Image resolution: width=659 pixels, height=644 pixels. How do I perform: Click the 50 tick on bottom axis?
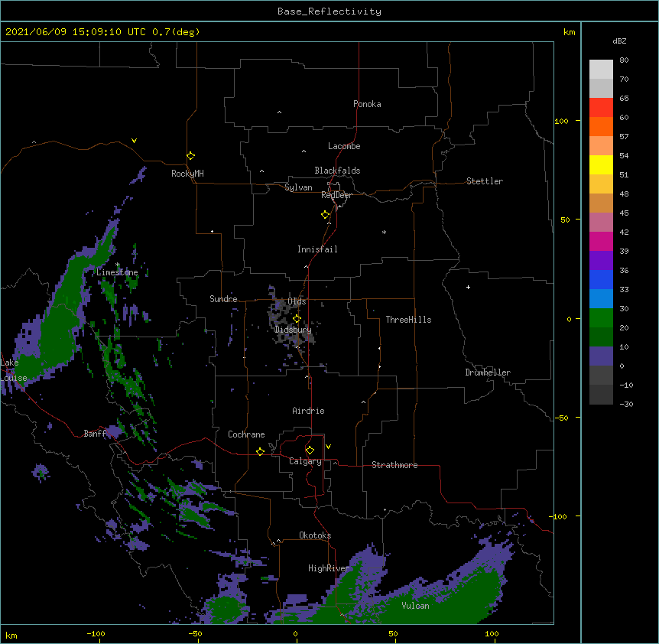pos(393,634)
